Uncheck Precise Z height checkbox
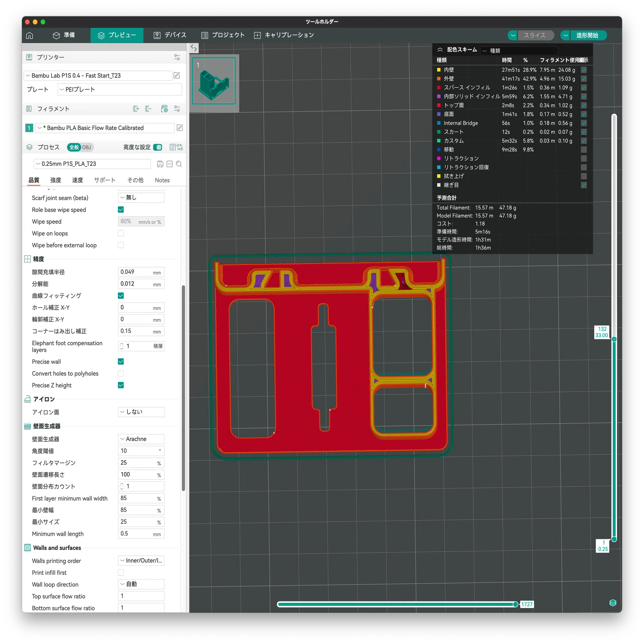This screenshot has height=644, width=644. [x=121, y=385]
